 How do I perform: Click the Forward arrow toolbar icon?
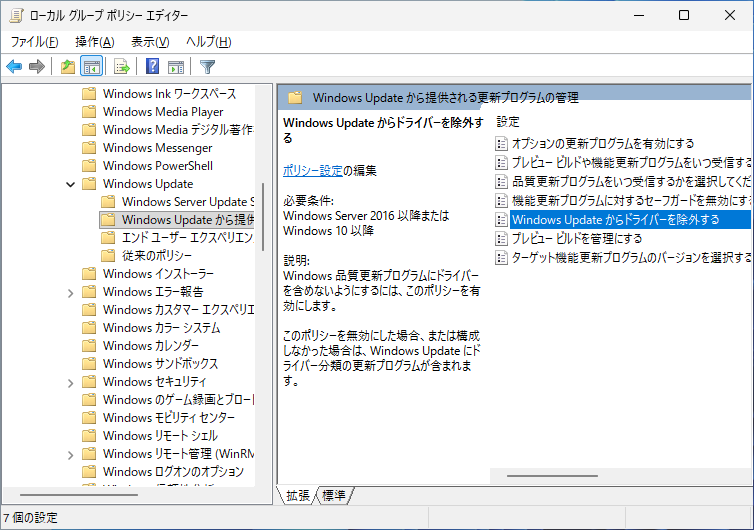(x=37, y=66)
